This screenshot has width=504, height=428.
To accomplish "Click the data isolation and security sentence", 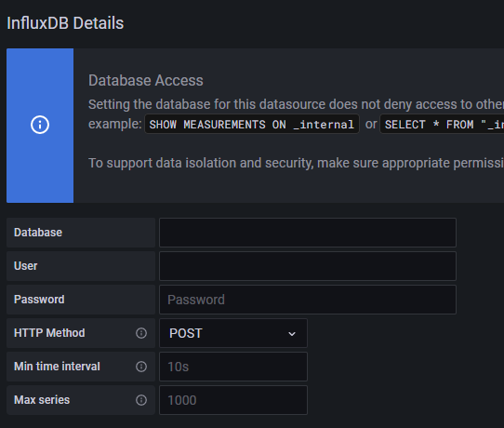I will pyautogui.click(x=296, y=163).
